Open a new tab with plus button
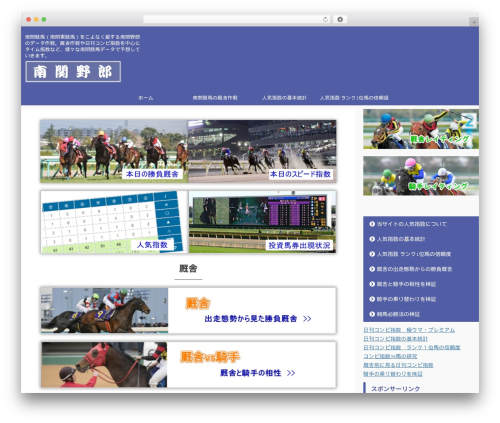 click(474, 22)
